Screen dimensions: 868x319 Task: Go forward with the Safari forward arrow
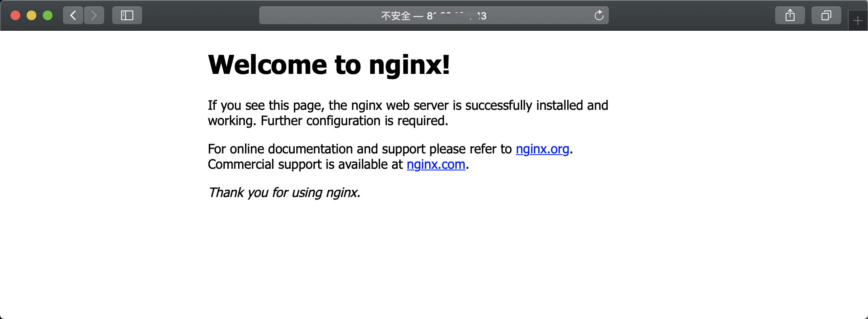(94, 15)
